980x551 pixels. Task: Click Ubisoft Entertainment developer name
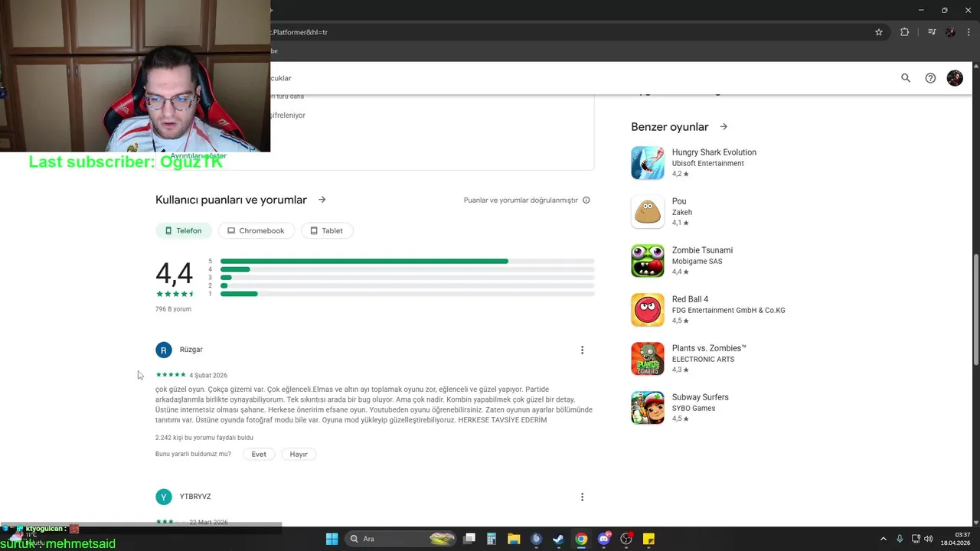tap(708, 163)
